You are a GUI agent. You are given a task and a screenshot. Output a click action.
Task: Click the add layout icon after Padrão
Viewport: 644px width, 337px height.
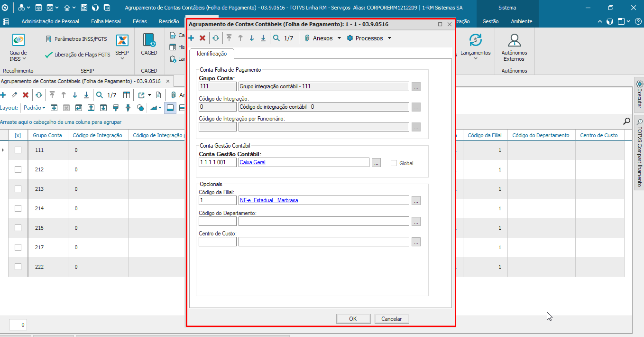pos(54,108)
